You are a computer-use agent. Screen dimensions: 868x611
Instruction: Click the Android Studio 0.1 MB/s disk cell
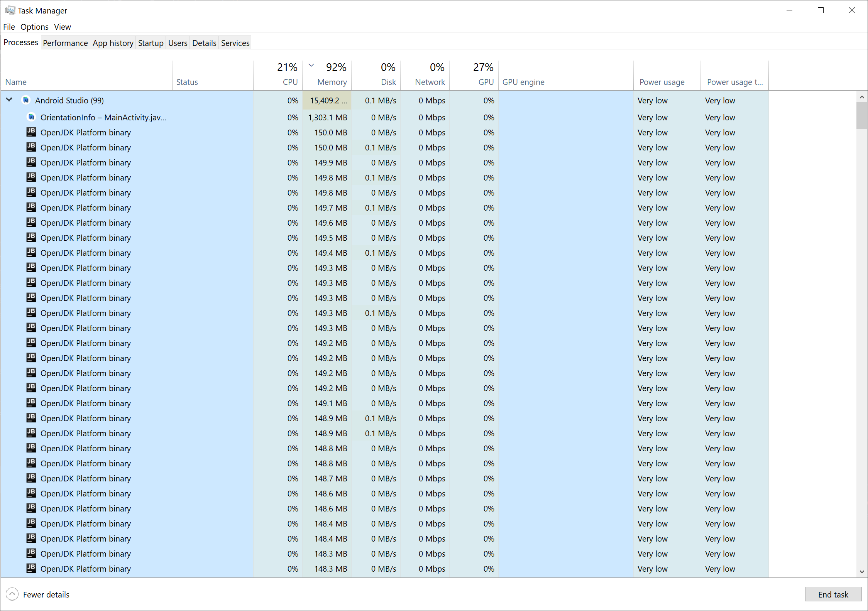pos(376,100)
